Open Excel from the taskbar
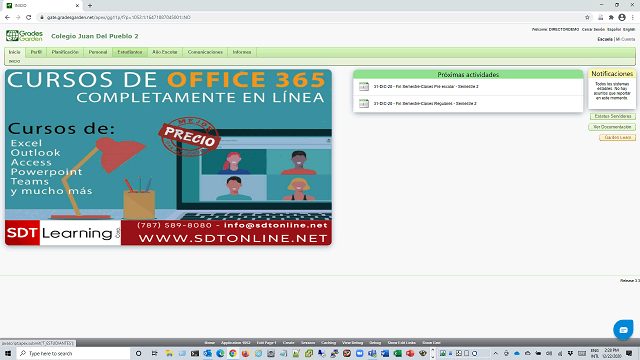Image resolution: width=640 pixels, height=360 pixels. (397, 353)
